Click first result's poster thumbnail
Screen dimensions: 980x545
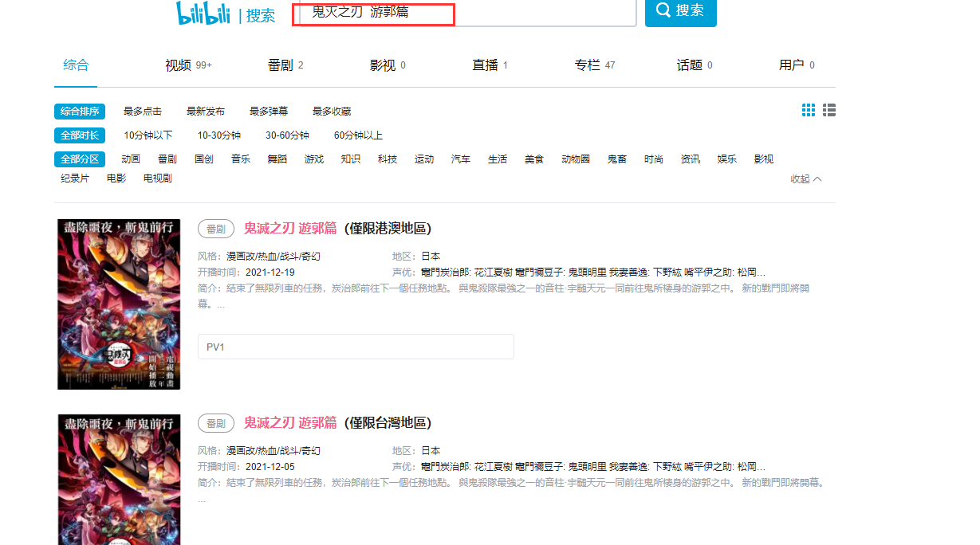(119, 304)
